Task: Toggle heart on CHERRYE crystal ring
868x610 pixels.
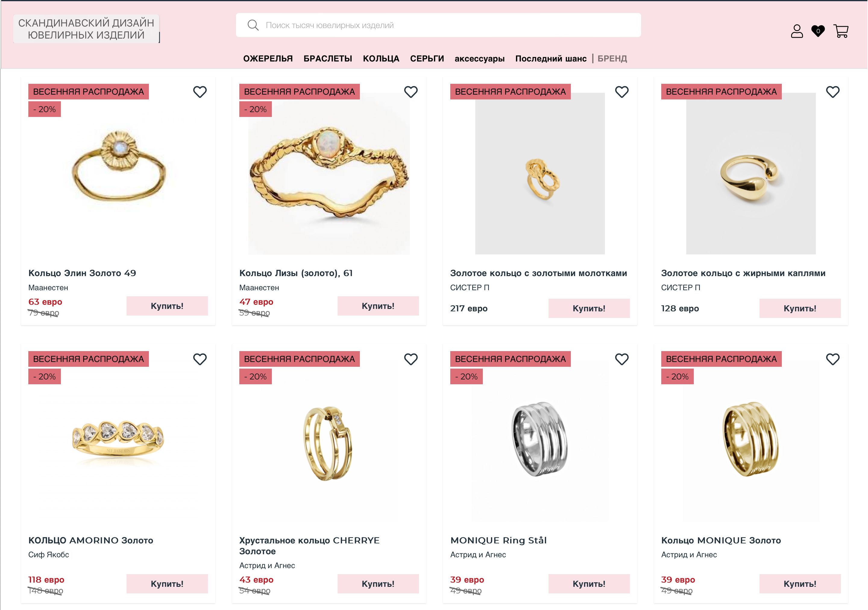Action: point(411,359)
